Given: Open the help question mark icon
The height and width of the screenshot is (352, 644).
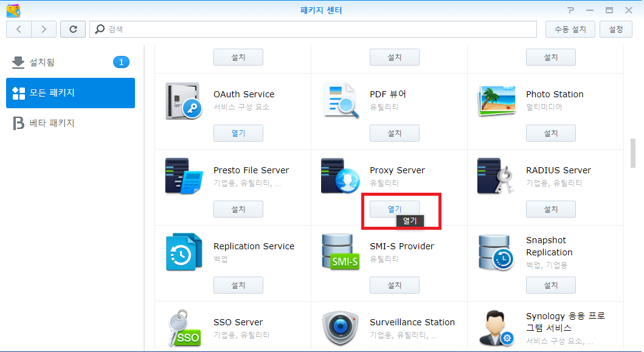Looking at the screenshot, I should (571, 10).
